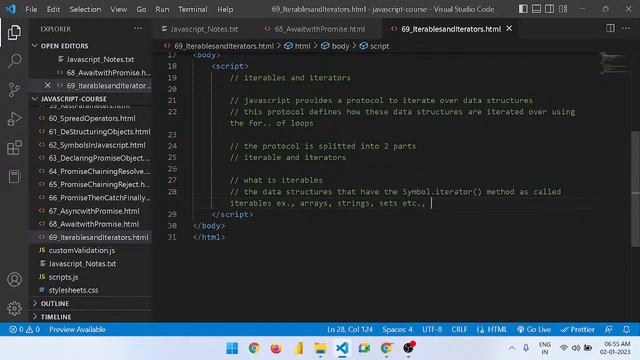Open the Explorer view in activity bar
The height and width of the screenshot is (360, 640).
pos(14,33)
